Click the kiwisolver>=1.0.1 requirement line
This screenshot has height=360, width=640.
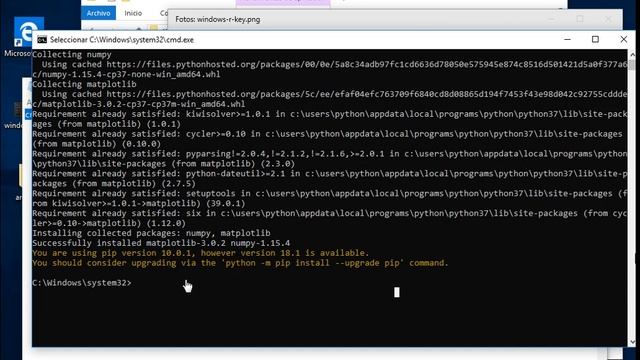click(330, 114)
